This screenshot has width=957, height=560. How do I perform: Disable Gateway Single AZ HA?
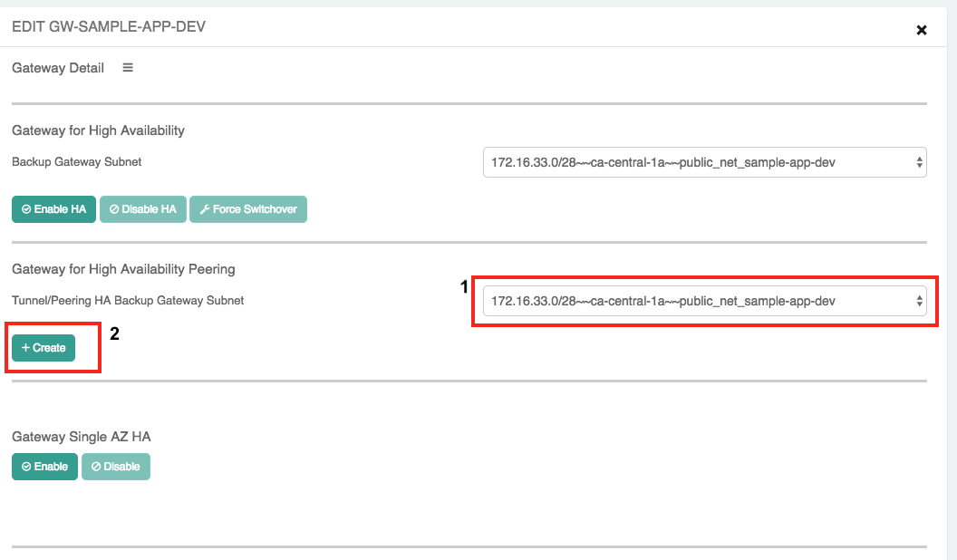point(116,467)
